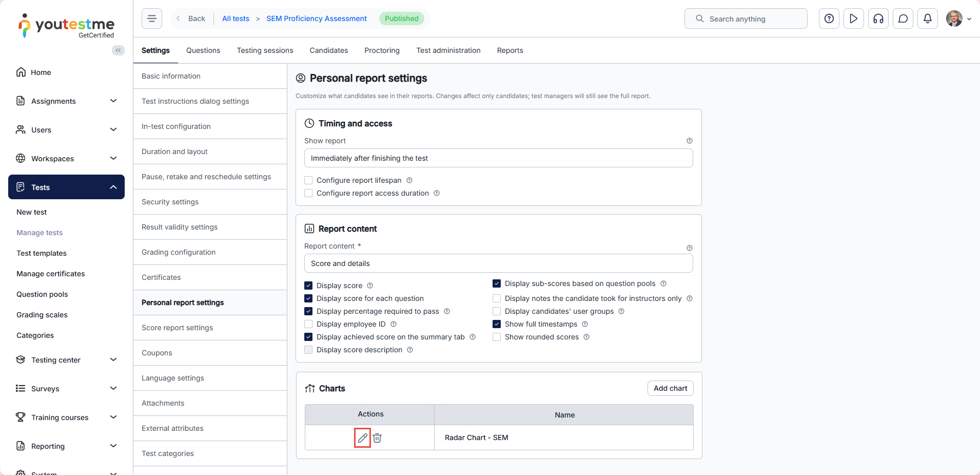This screenshot has height=475, width=980.
Task: Open notifications bell icon
Action: click(927, 18)
